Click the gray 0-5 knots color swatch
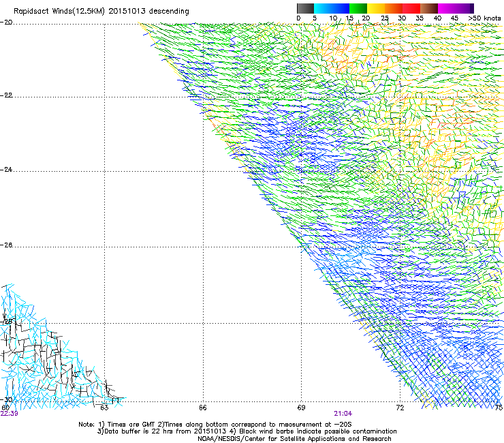 (305, 8)
